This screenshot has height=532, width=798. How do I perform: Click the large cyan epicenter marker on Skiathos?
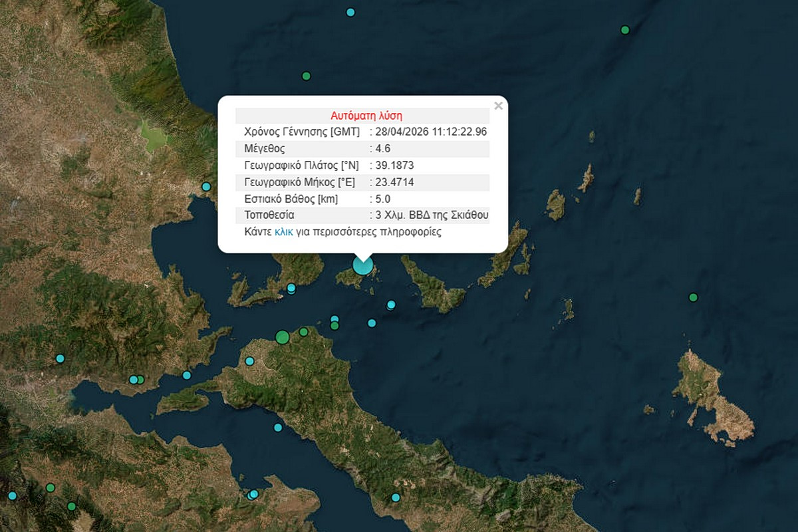point(362,265)
